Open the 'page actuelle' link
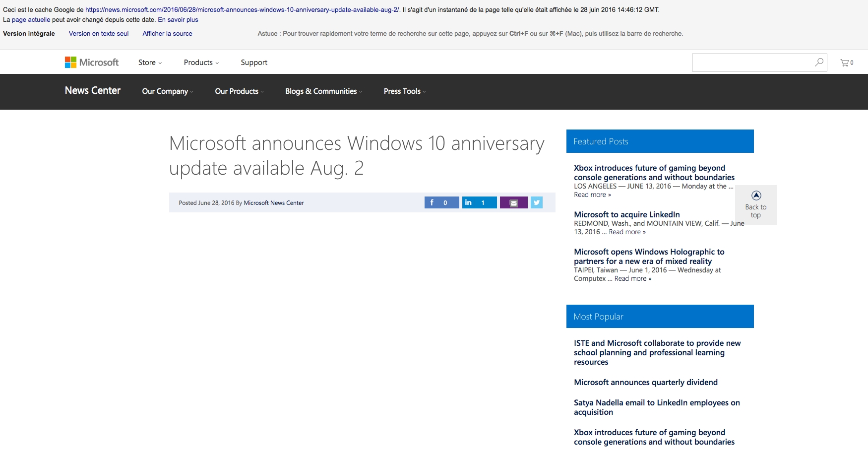 point(31,20)
